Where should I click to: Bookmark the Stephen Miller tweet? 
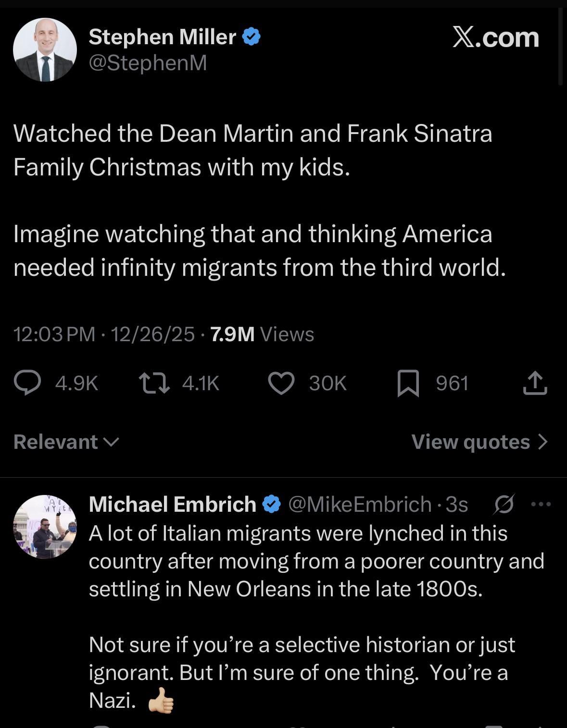408,384
